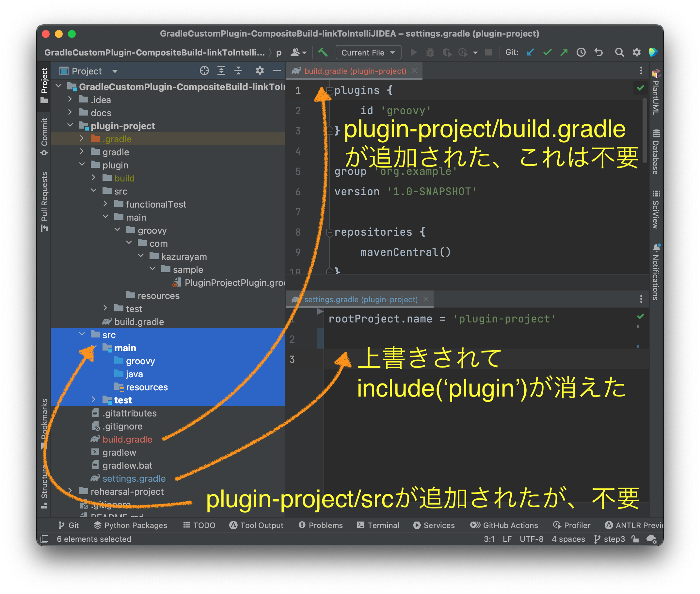Expand the .gradle folder

pyautogui.click(x=82, y=138)
